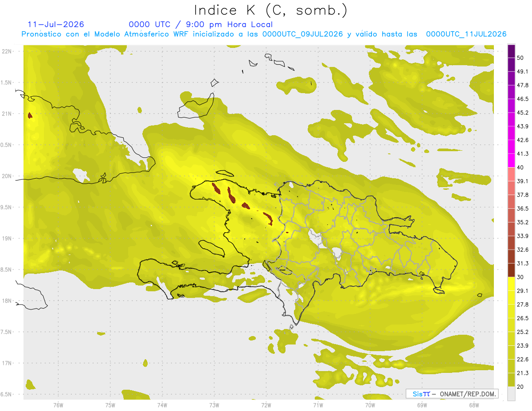Pick the dark brown swatch between 30 and 31.3

[x=511, y=270]
